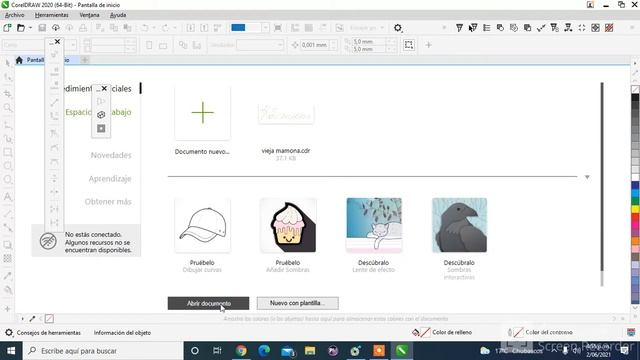This screenshot has height=360, width=640.
Task: Open the raven Descúbralo thumbnail
Action: coord(460,225)
